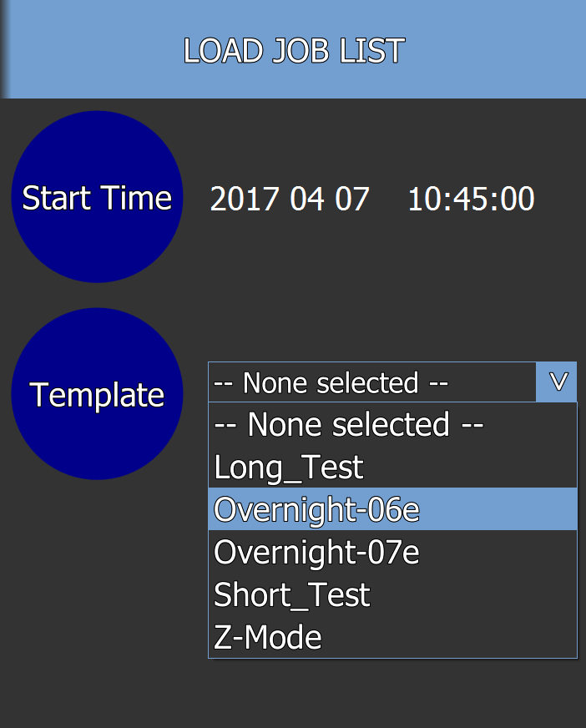Pick the Overnight-07e template

point(393,552)
